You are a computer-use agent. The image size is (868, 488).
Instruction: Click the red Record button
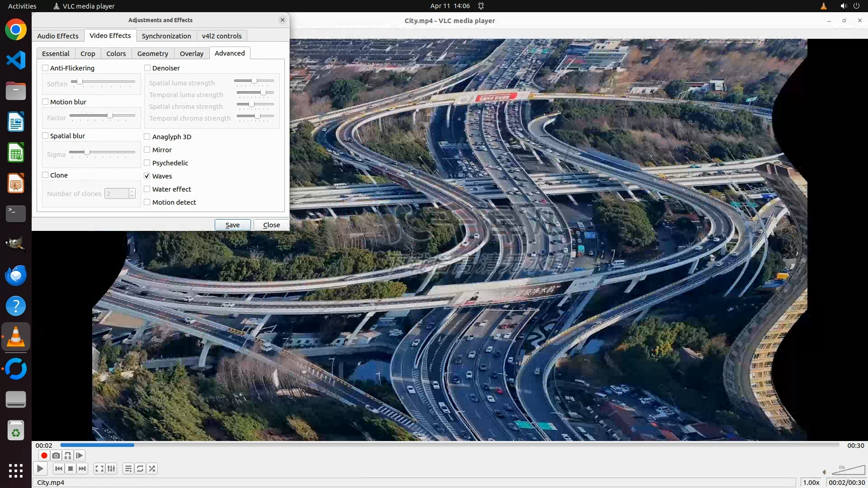(x=44, y=455)
